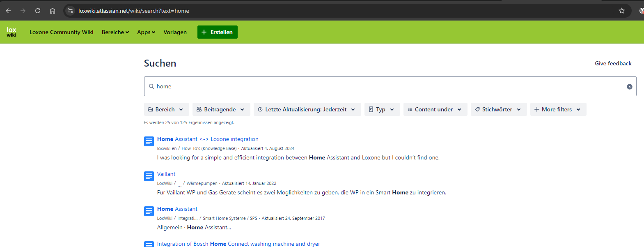
Task: Click the 25 von 125 Ergebnissen text
Action: (x=189, y=122)
